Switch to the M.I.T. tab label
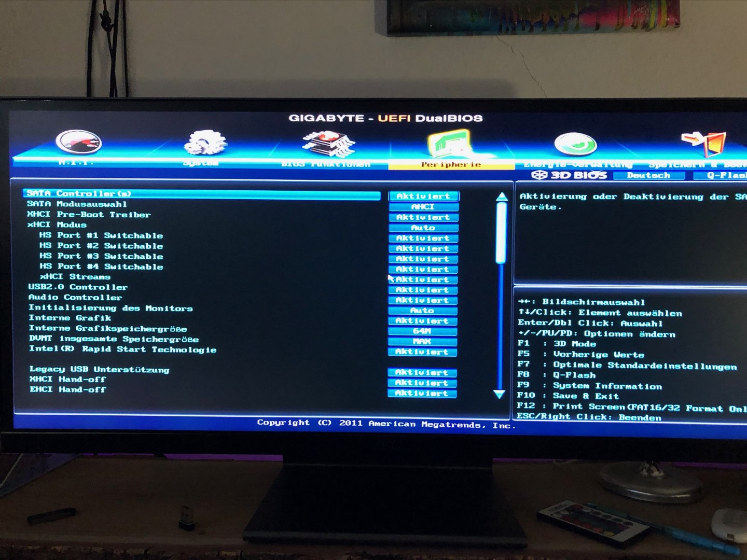The image size is (747, 560). coord(76,162)
